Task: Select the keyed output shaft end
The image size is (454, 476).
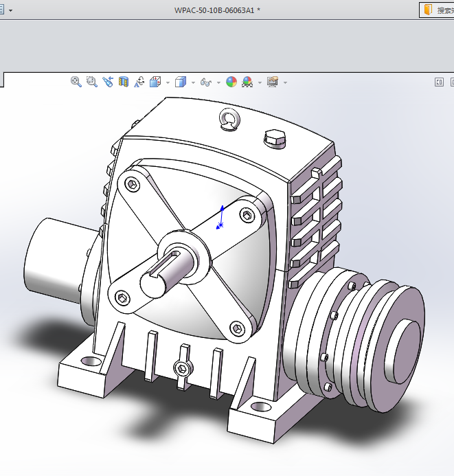Action: tap(153, 284)
